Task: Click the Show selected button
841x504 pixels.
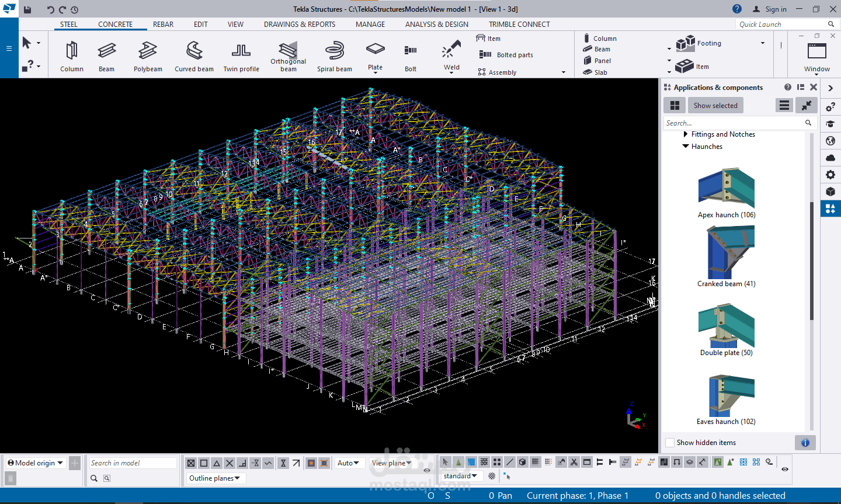Action: [715, 106]
